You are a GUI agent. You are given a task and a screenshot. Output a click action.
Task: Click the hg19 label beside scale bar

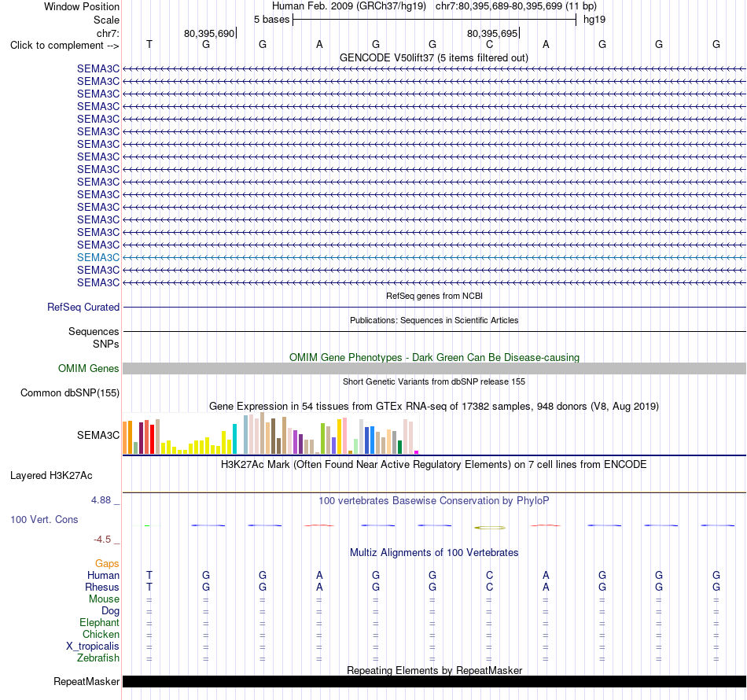(594, 20)
